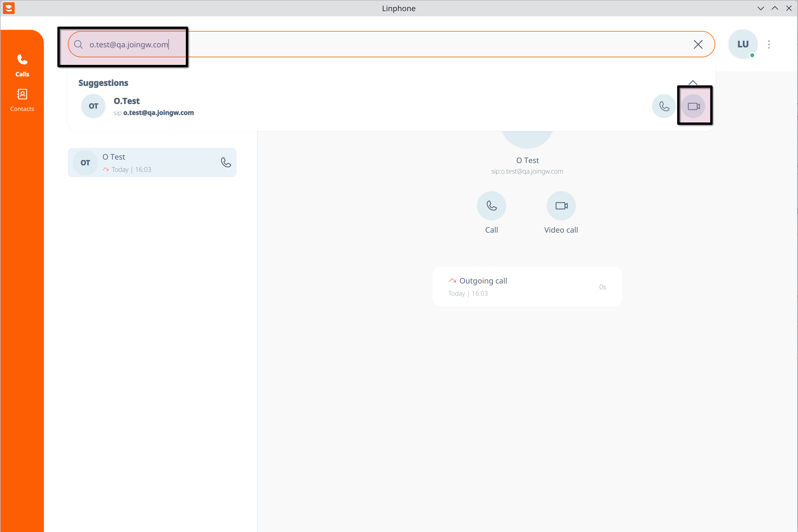Image resolution: width=798 pixels, height=532 pixels.
Task: Click the search magnifier icon
Action: pos(78,44)
